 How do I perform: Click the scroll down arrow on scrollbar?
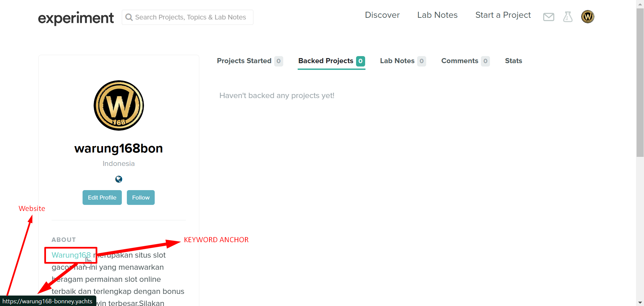coord(640,302)
